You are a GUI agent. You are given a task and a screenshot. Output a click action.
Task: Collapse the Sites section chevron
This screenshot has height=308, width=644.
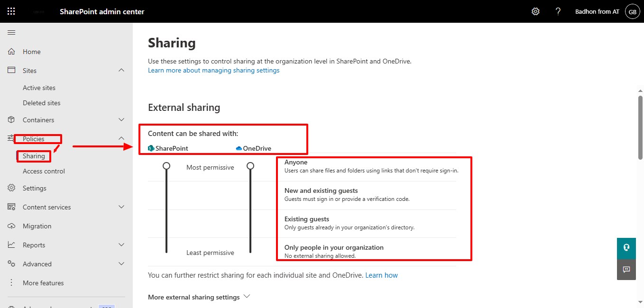tap(121, 70)
